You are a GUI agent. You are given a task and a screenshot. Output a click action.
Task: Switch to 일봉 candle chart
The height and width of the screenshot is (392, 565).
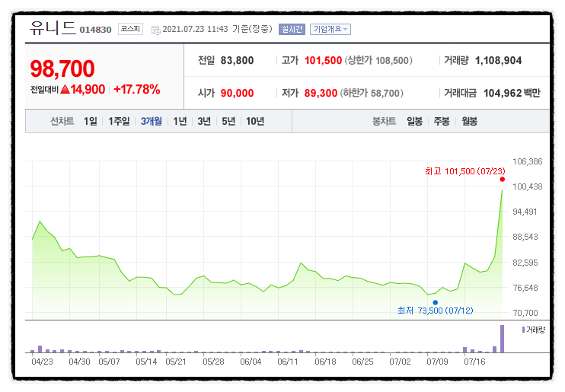pos(414,122)
